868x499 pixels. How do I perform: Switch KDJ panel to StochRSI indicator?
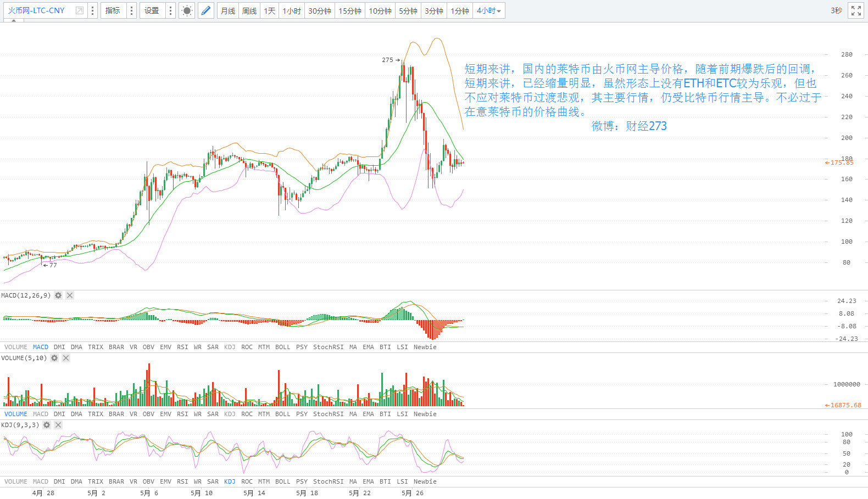pyautogui.click(x=328, y=481)
